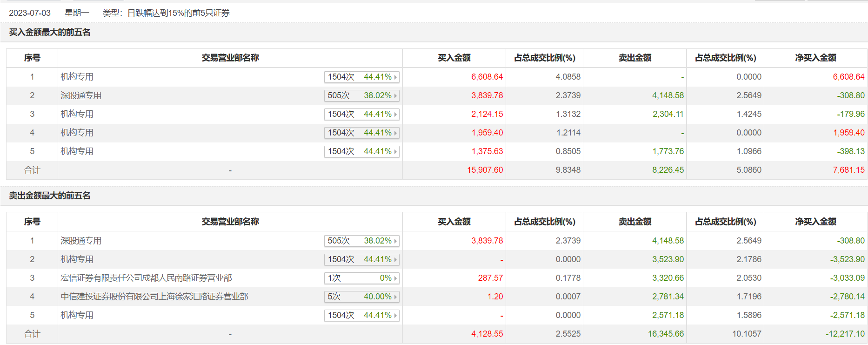Click arrow icon beside 38.02% in the 卖出金额最大 table
868x345 pixels.
[395, 241]
